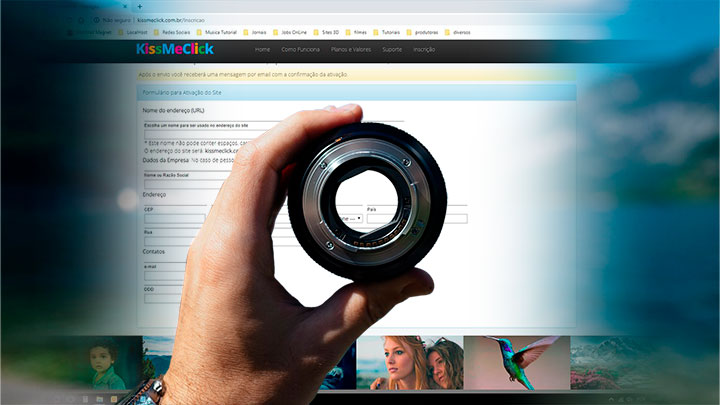The height and width of the screenshot is (405, 720).
Task: Open the Jobs OnLine bookmark folder
Action: point(290,33)
